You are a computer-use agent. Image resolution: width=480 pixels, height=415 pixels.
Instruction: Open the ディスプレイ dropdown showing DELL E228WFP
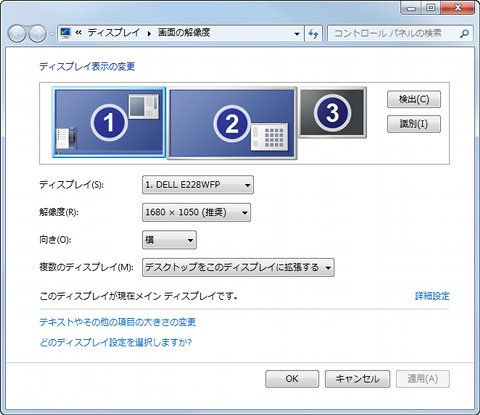pyautogui.click(x=198, y=185)
